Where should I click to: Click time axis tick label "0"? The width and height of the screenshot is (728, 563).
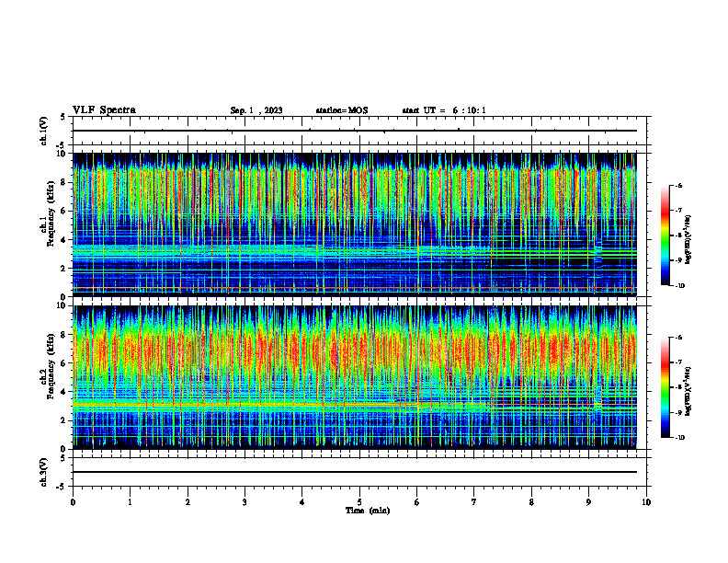tap(73, 502)
